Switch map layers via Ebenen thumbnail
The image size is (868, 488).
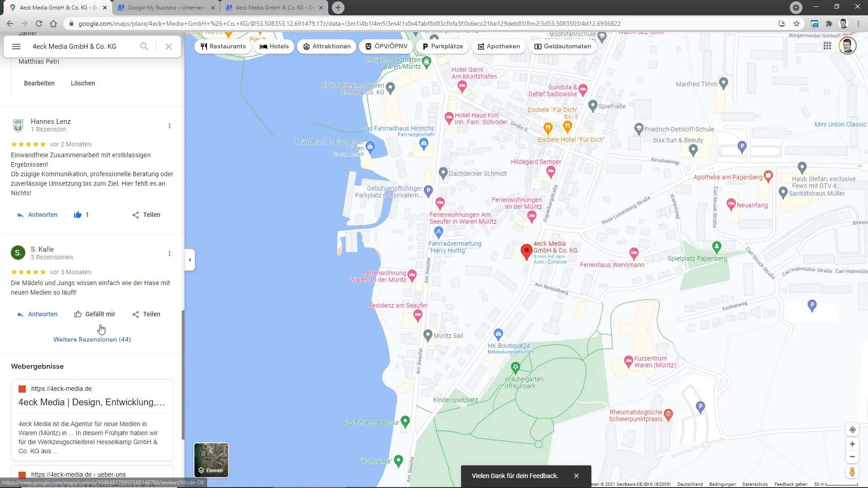click(211, 460)
